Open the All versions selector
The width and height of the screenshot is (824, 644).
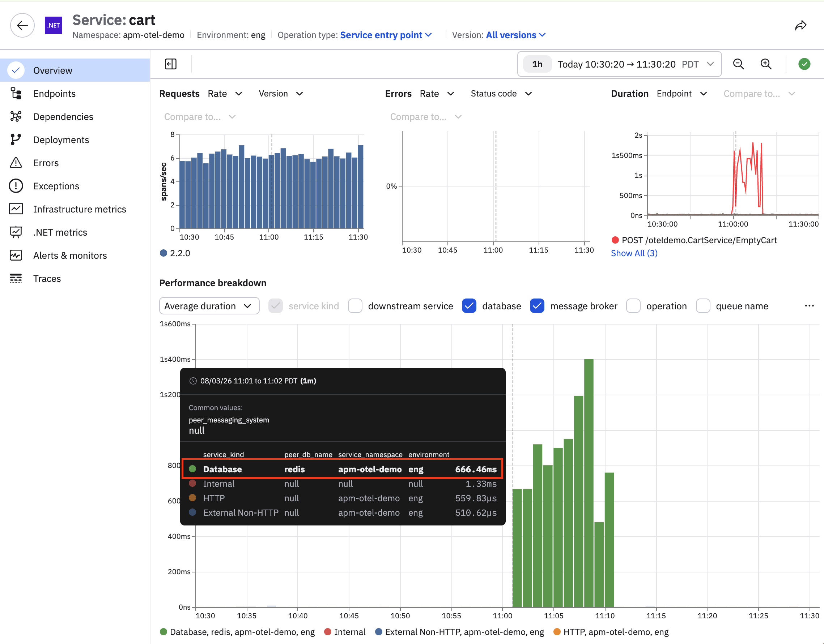[516, 35]
